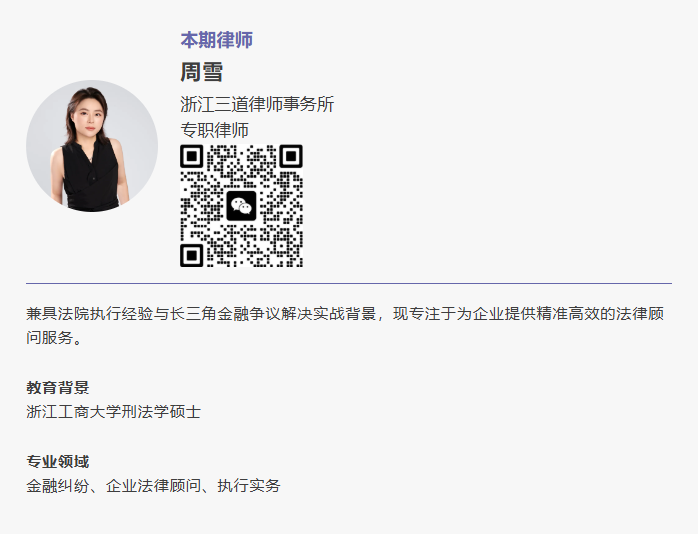Open the "浙江三道律师事务所" firm name
Image resolution: width=698 pixels, height=534 pixels.
coord(257,104)
